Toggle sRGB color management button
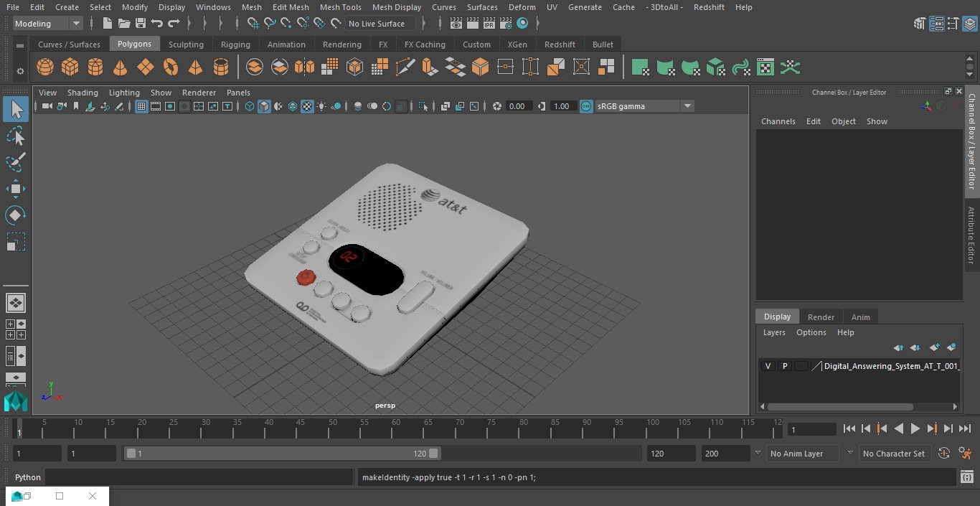980x506 pixels. tap(586, 106)
